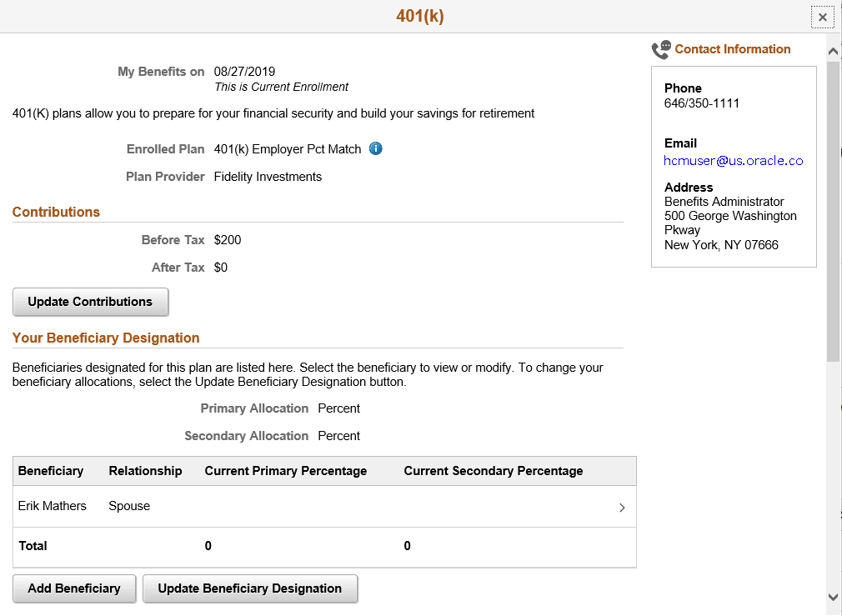The image size is (842, 616).
Task: Click the Beneficiary column header
Action: pyautogui.click(x=51, y=471)
